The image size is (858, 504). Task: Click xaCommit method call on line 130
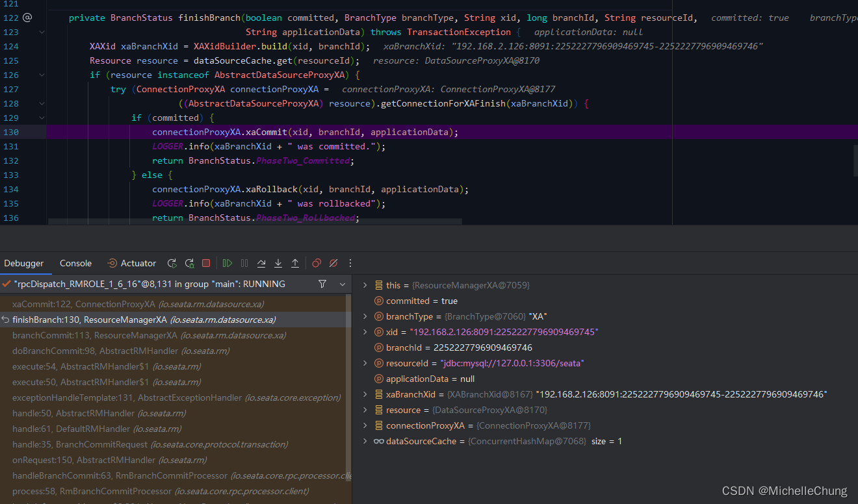[x=266, y=132]
